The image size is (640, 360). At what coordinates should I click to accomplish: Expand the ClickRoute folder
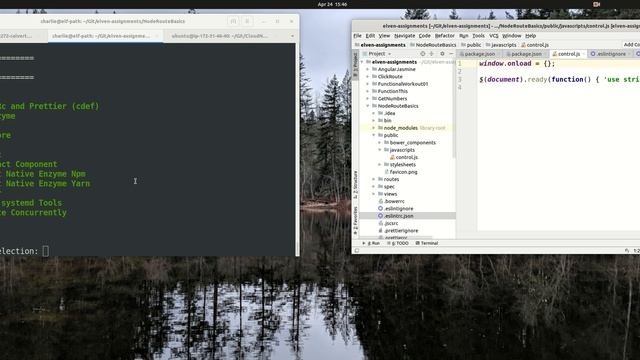(367, 77)
